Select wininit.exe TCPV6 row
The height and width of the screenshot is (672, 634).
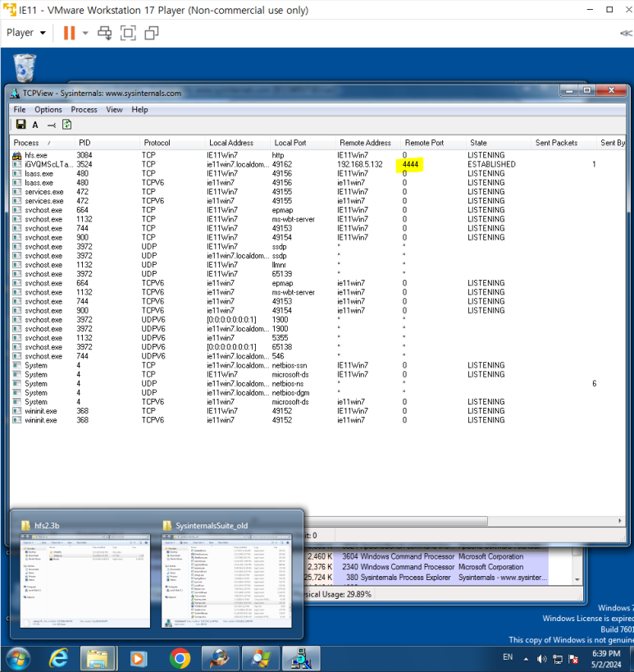point(317,420)
